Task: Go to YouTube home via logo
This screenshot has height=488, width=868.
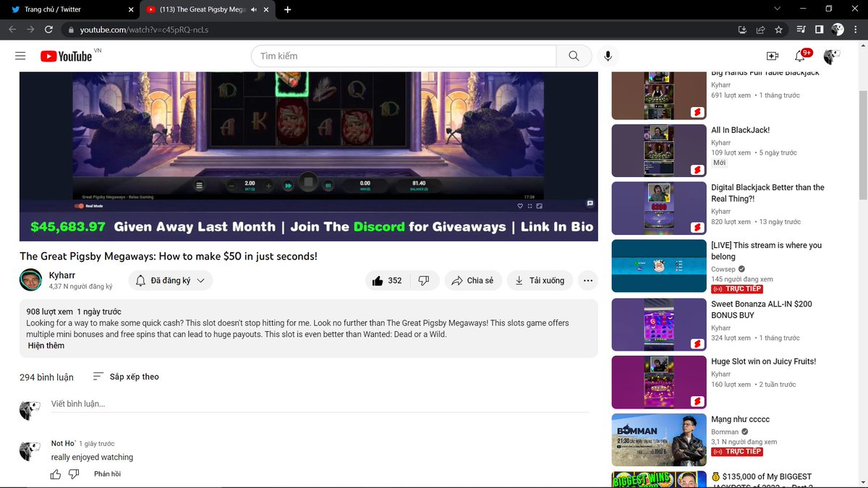Action: point(66,56)
